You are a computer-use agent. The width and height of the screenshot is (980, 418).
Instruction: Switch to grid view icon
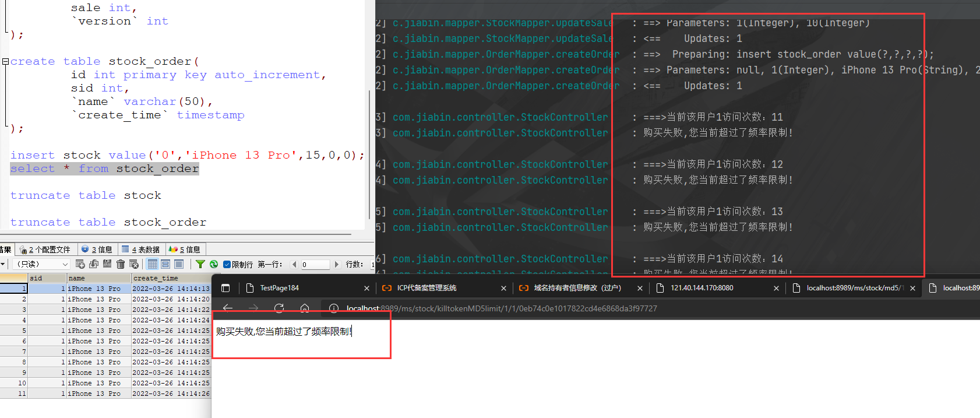[153, 264]
